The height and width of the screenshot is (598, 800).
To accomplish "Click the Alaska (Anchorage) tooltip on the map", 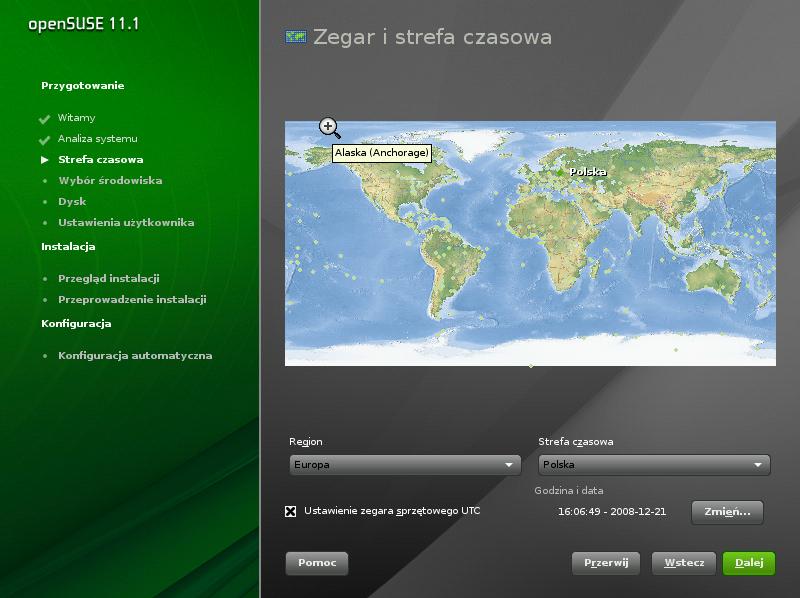I will [382, 153].
